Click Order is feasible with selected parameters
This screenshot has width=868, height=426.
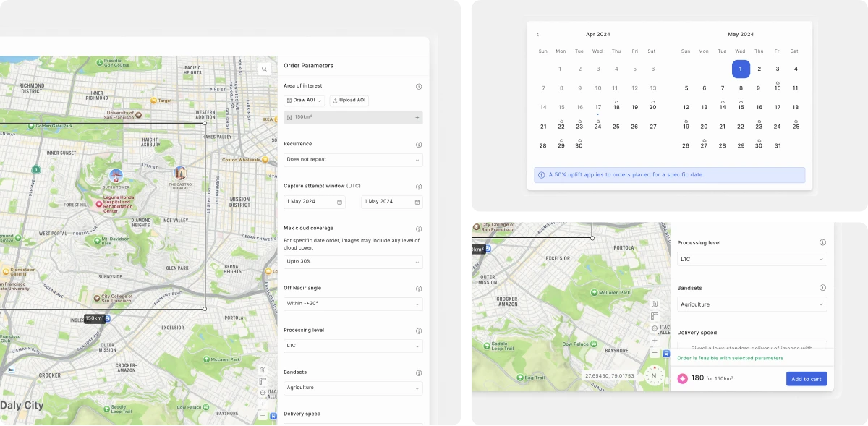click(x=730, y=358)
